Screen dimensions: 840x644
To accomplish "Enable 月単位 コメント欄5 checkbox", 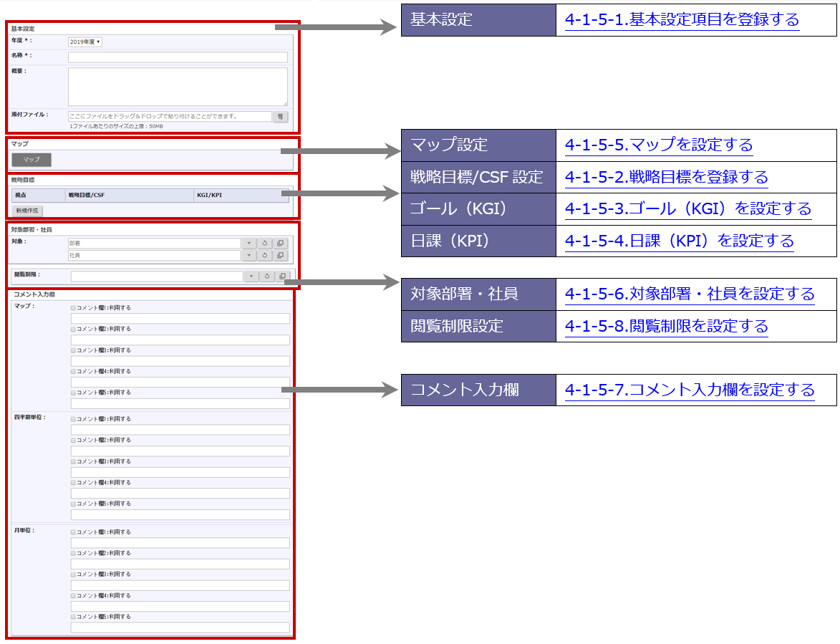I will [73, 617].
